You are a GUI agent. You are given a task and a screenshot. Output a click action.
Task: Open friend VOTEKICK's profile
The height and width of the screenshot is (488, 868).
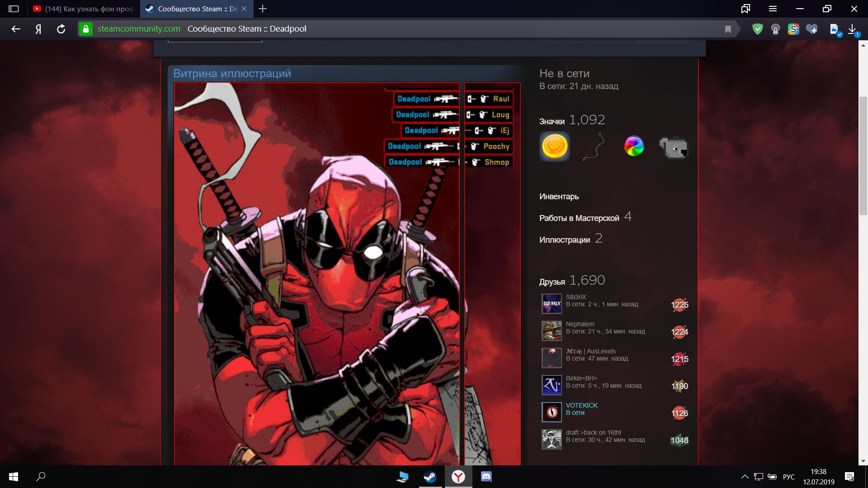coord(581,405)
